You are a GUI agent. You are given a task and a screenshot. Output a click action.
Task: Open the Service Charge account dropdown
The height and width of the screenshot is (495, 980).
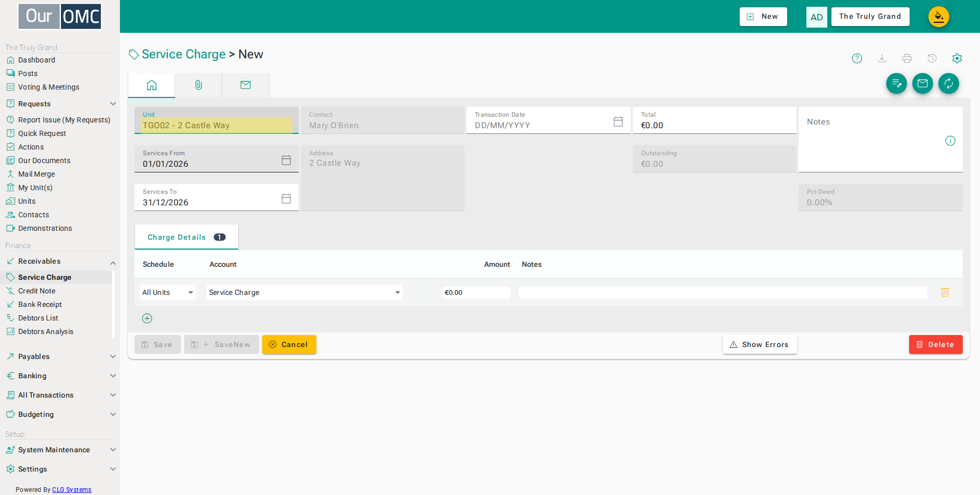pos(304,292)
